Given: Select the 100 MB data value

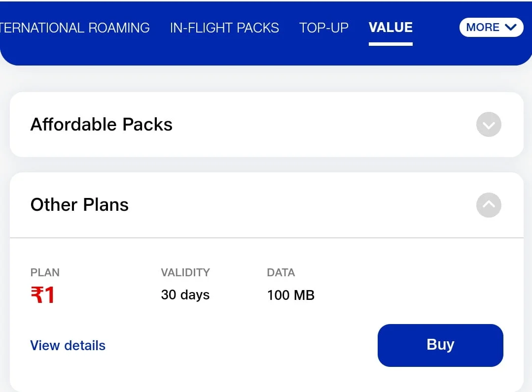Looking at the screenshot, I should [x=291, y=295].
